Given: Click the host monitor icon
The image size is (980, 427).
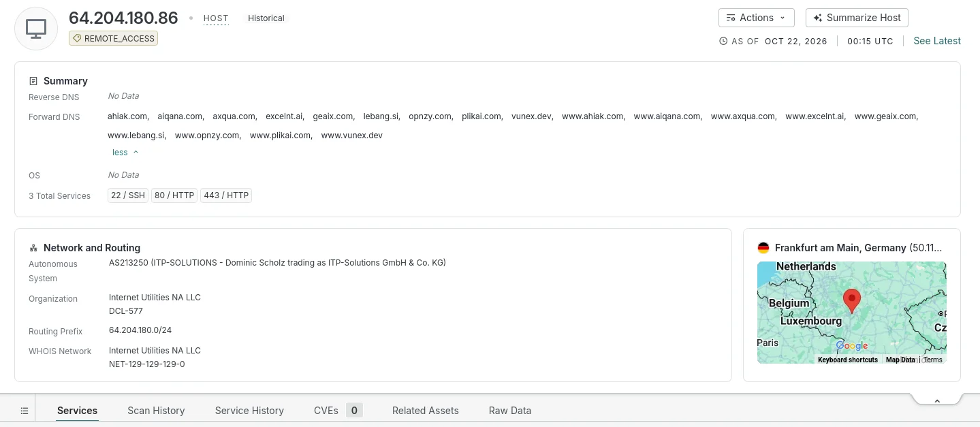Looking at the screenshot, I should click(36, 29).
